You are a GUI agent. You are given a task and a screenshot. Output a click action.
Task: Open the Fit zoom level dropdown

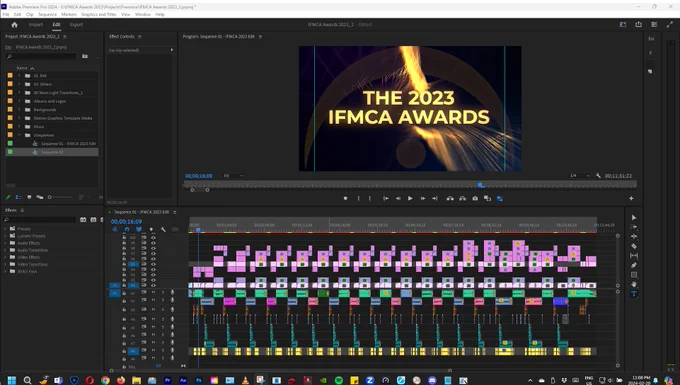[233, 176]
